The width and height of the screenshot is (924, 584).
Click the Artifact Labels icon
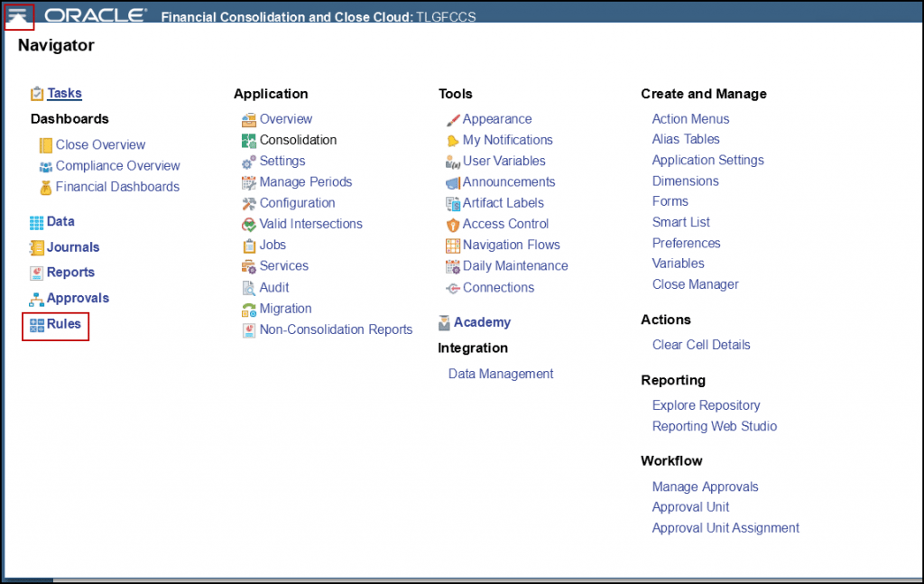(453, 204)
